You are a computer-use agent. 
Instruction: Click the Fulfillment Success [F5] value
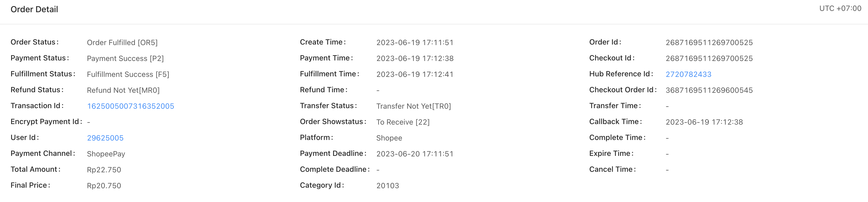tap(128, 74)
